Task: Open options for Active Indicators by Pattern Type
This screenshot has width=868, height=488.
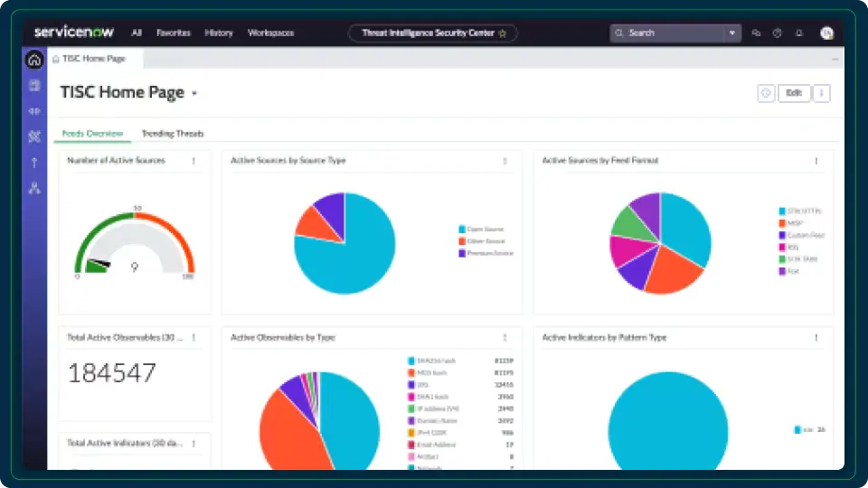Action: coord(816,337)
